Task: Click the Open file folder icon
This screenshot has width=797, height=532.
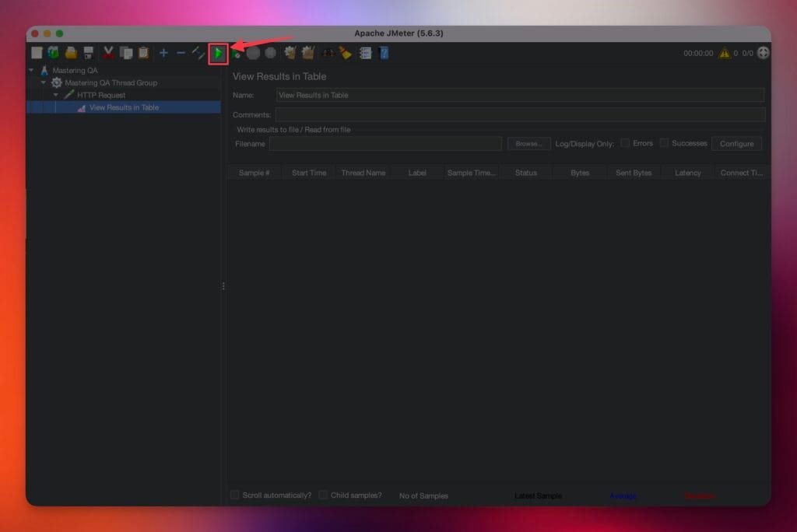Action: [71, 53]
